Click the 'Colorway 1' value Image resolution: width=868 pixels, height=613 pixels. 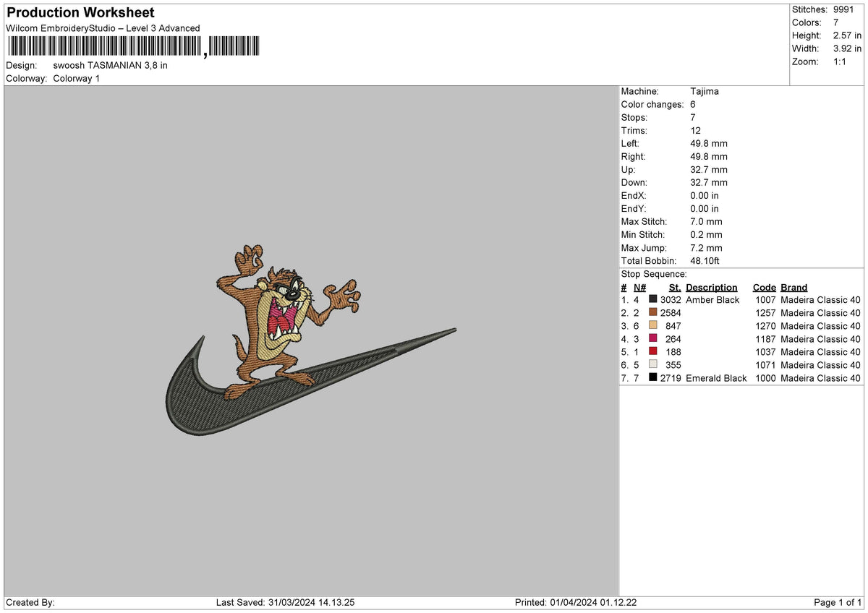[77, 79]
